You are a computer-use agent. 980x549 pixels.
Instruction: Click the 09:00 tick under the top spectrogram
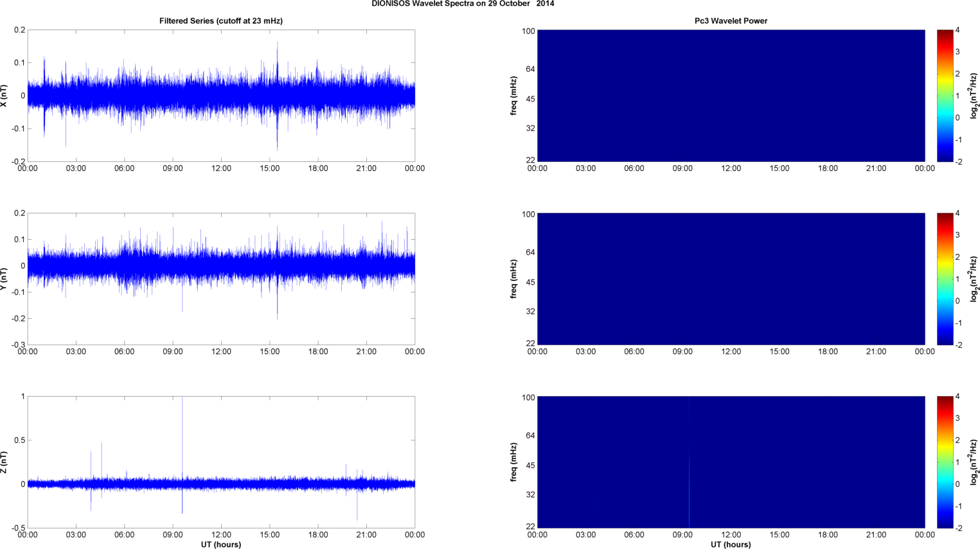tap(682, 168)
